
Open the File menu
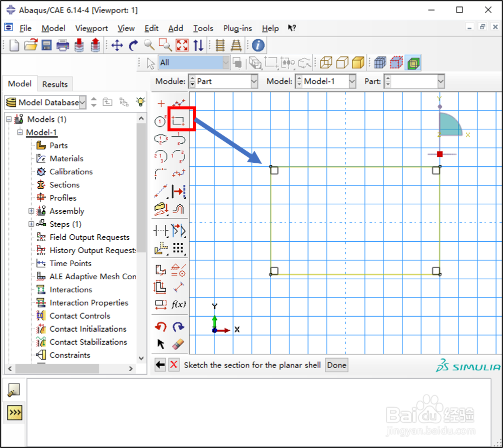point(25,28)
